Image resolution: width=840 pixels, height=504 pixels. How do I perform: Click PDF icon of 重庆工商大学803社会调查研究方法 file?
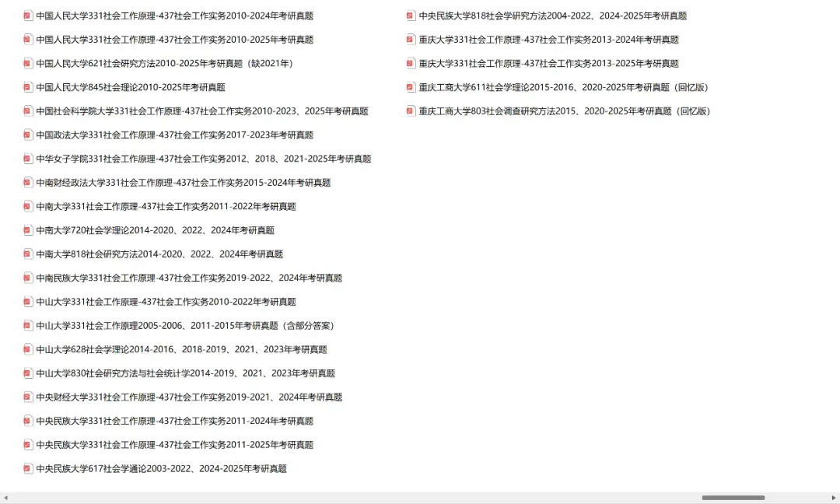pos(411,111)
